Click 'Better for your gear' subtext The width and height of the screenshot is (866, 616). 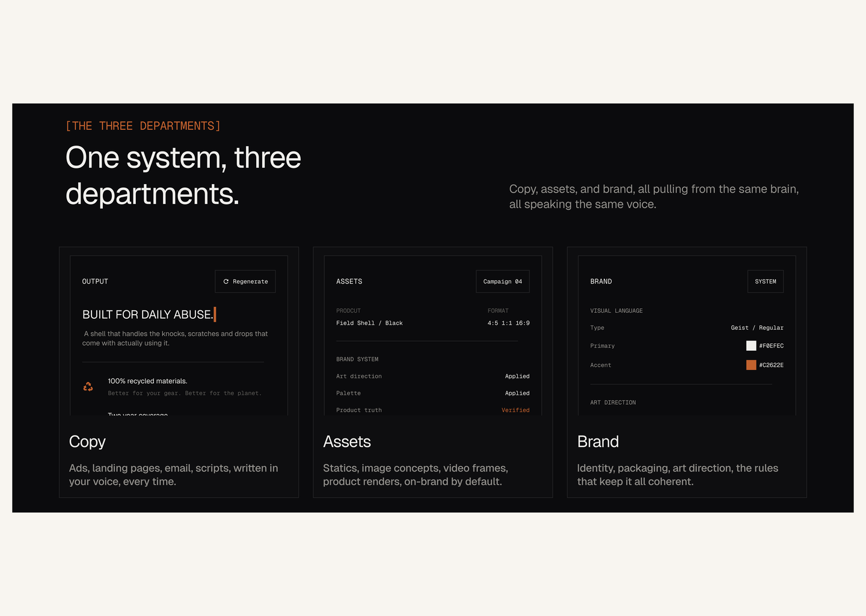[185, 393]
